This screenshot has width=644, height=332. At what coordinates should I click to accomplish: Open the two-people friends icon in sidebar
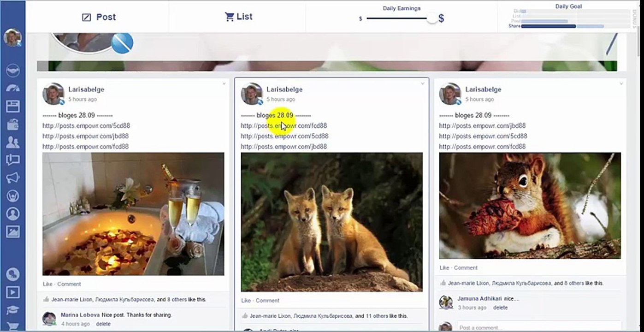pyautogui.click(x=12, y=142)
